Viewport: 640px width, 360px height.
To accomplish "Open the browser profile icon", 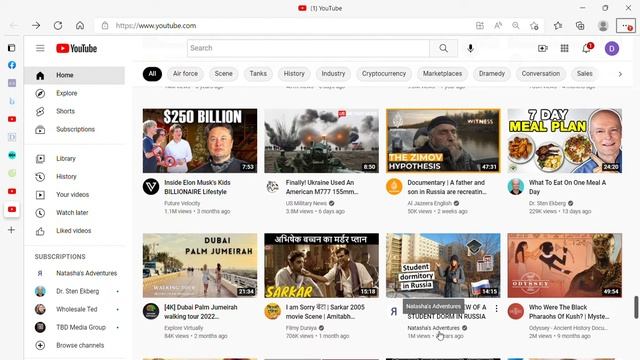I will point(602,26).
